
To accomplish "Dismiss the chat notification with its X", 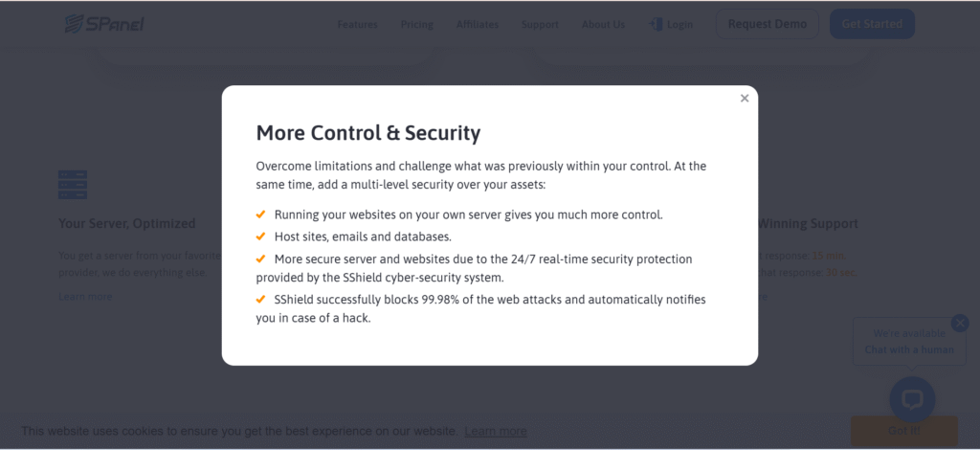I will click(x=960, y=324).
